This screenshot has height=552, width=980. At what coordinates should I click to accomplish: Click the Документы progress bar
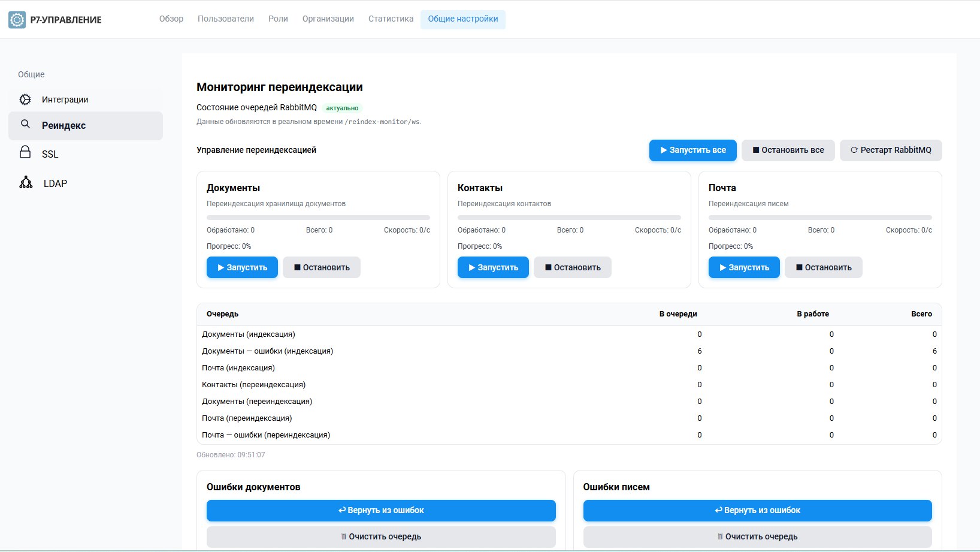coord(319,218)
